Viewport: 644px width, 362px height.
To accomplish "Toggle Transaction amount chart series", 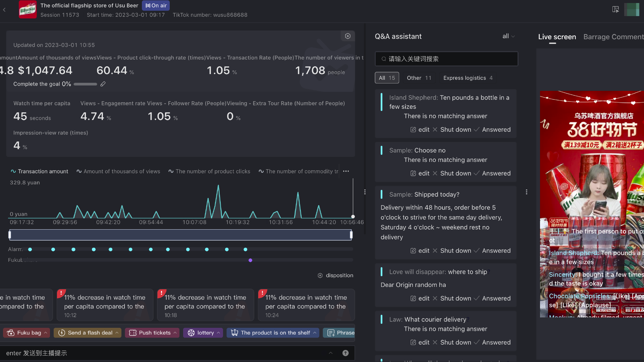I will point(39,171).
